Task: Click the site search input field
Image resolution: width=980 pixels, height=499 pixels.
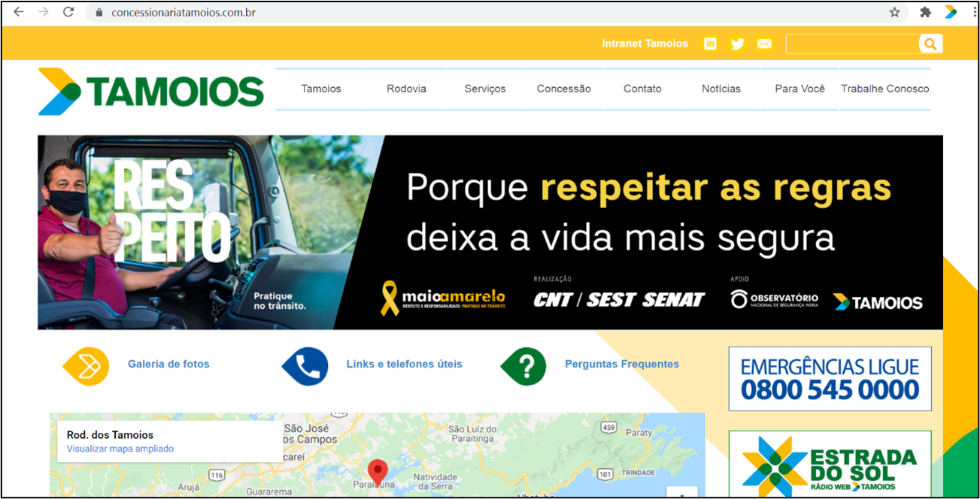Action: 853,44
